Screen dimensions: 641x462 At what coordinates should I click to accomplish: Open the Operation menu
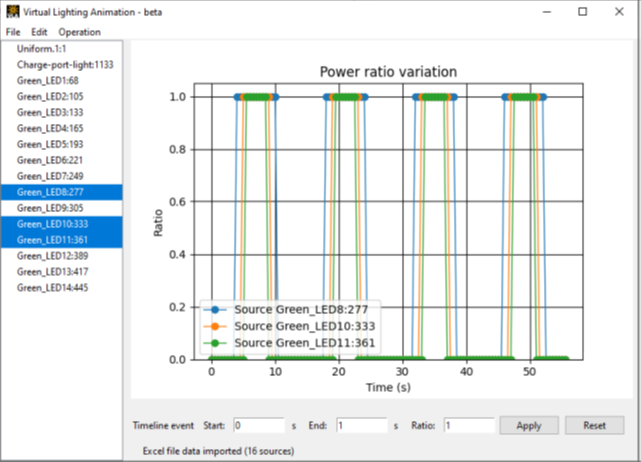(79, 32)
